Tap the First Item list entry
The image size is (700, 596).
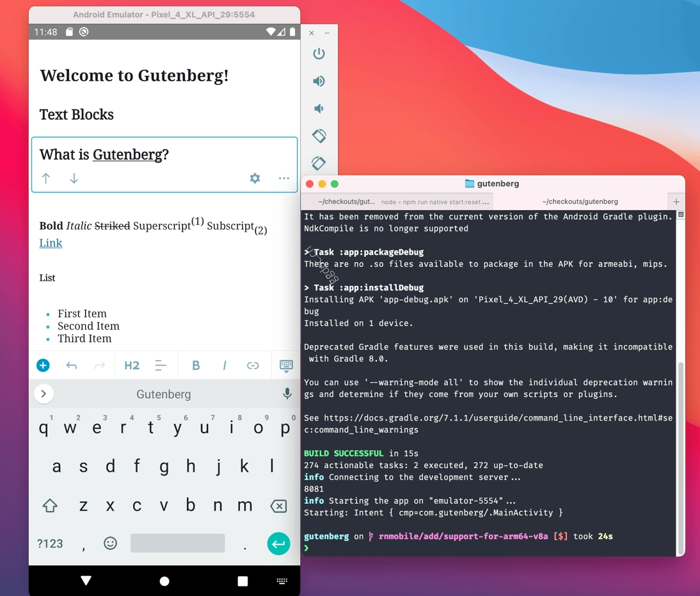(82, 314)
